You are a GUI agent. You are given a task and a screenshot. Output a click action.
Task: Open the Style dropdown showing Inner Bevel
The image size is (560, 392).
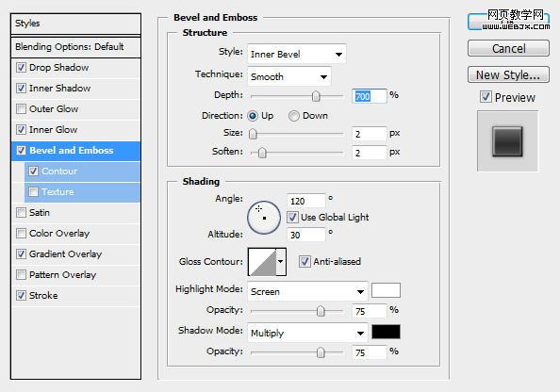296,55
